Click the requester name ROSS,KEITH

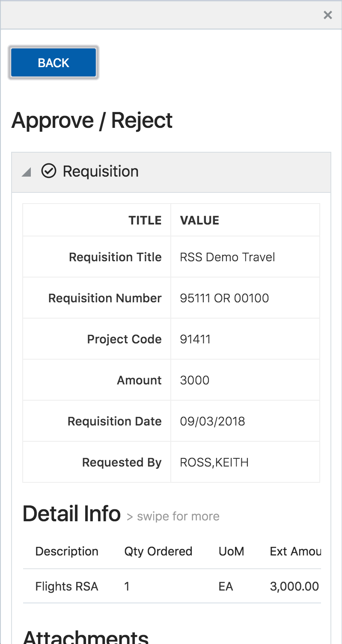pyautogui.click(x=214, y=462)
